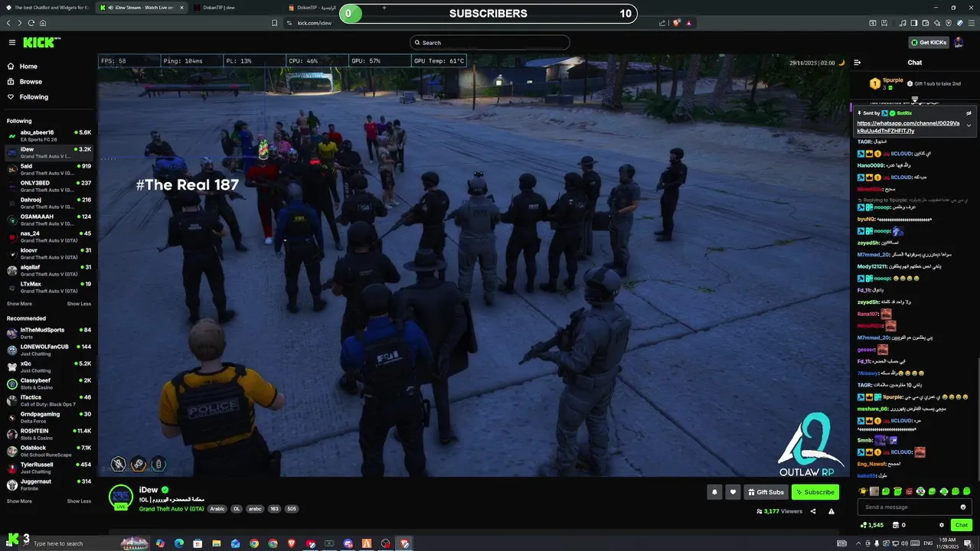The image size is (980, 551).
Task: Click Show Less under Following list
Action: click(79, 304)
